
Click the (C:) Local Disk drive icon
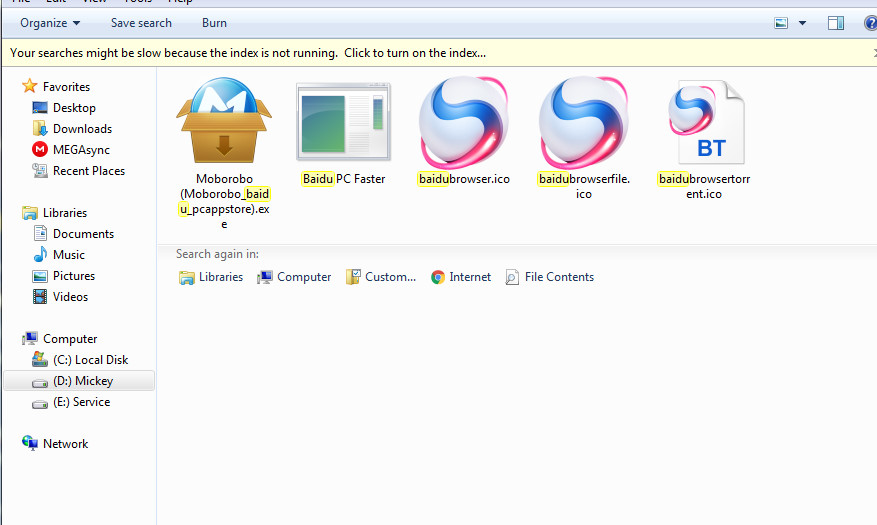click(40, 360)
